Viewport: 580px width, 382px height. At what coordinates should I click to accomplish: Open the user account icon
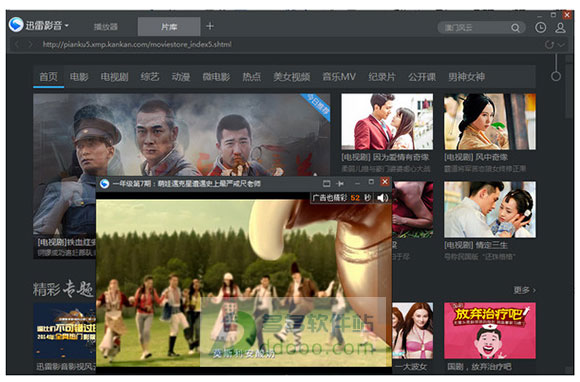560,27
